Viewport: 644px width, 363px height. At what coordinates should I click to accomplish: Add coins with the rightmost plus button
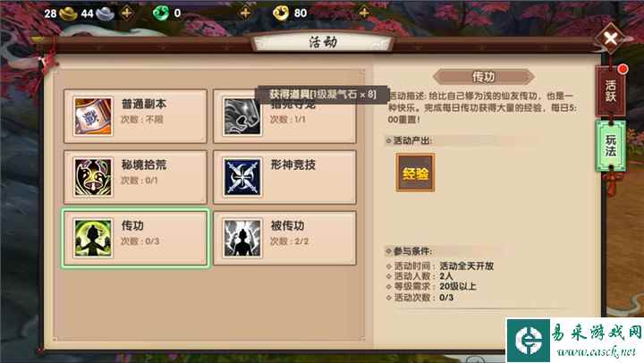pyautogui.click(x=364, y=13)
